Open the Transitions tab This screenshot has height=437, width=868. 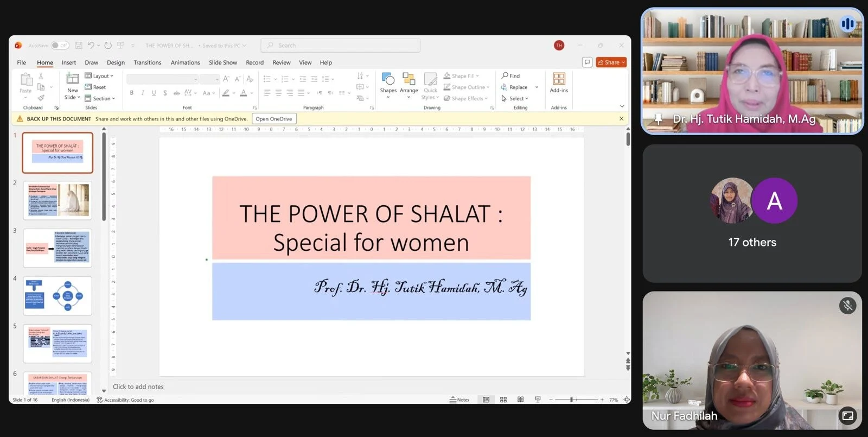pyautogui.click(x=148, y=62)
